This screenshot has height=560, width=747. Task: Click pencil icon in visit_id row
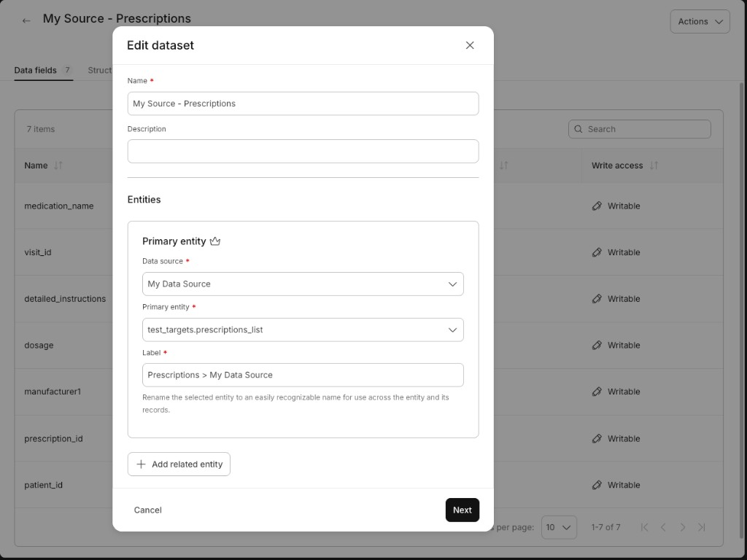click(597, 252)
